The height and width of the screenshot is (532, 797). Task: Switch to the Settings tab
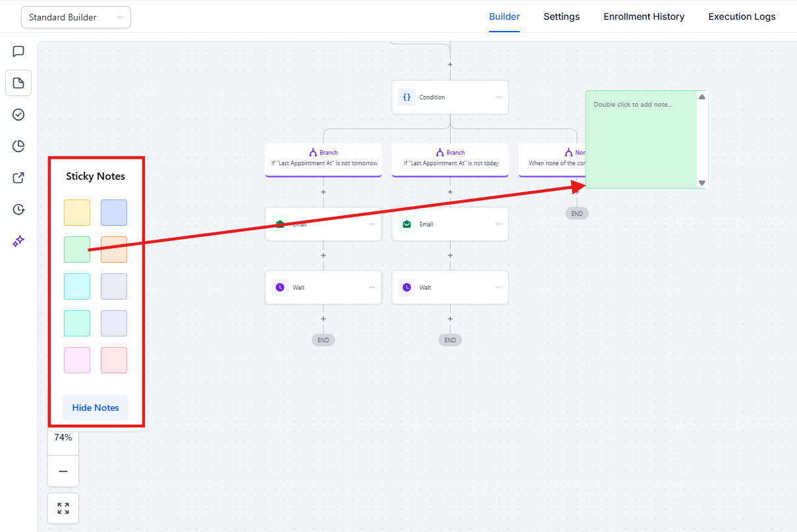[561, 16]
